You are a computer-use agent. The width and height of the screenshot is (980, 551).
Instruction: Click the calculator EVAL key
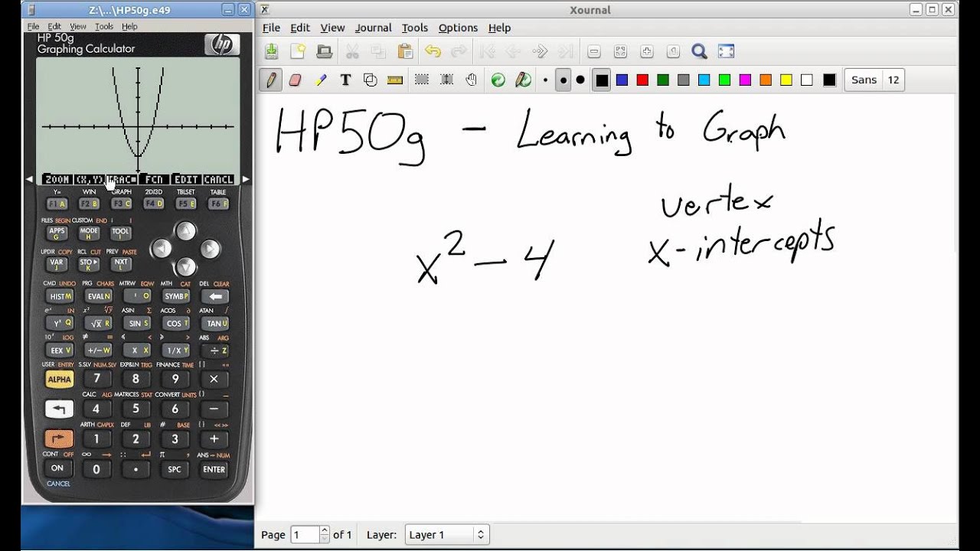(x=97, y=296)
